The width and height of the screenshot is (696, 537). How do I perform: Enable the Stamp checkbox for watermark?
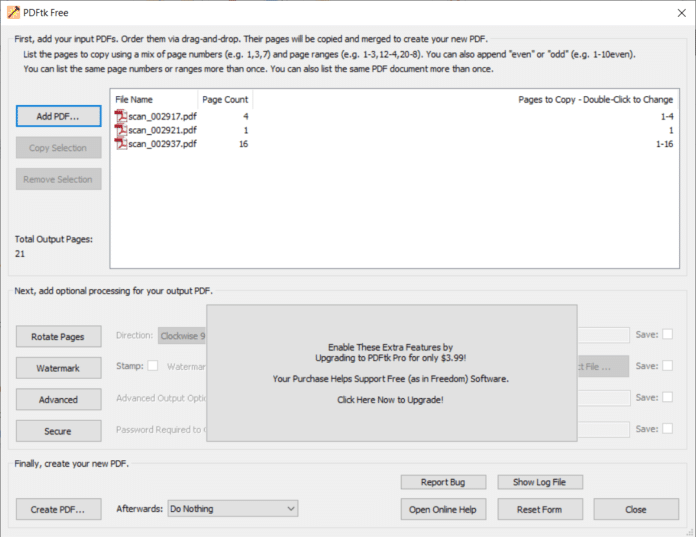(153, 366)
